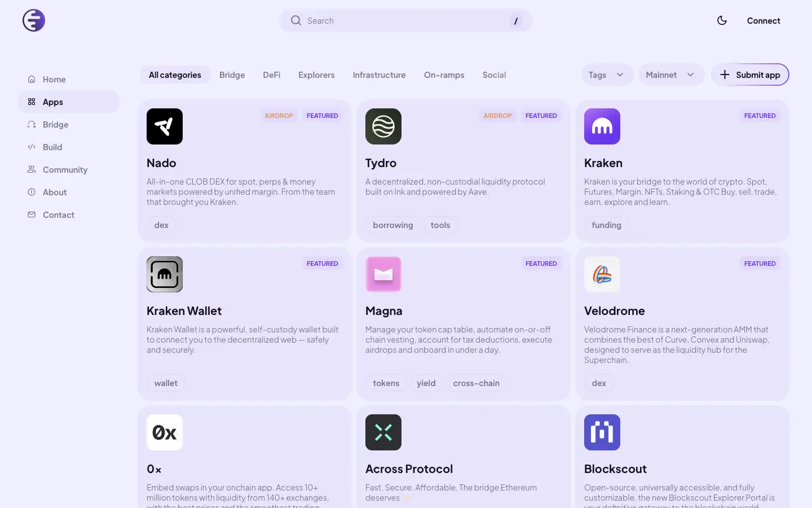The width and height of the screenshot is (812, 508).
Task: Click the dex tag on Nado card
Action: pyautogui.click(x=161, y=225)
